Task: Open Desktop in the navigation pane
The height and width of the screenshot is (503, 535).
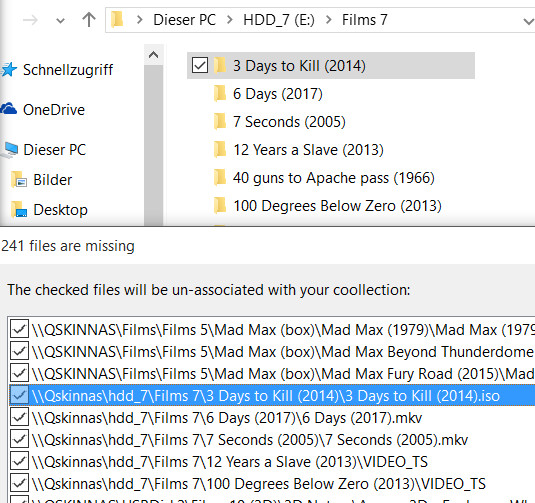Action: point(60,210)
